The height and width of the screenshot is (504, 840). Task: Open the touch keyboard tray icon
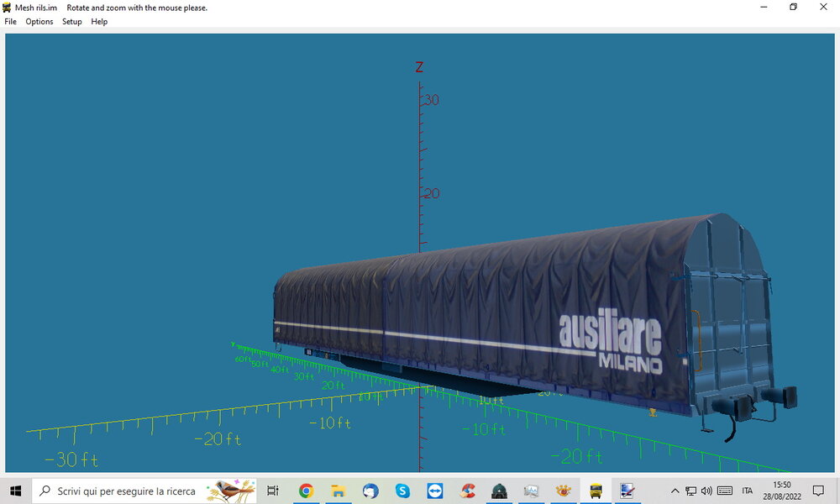[x=725, y=491]
